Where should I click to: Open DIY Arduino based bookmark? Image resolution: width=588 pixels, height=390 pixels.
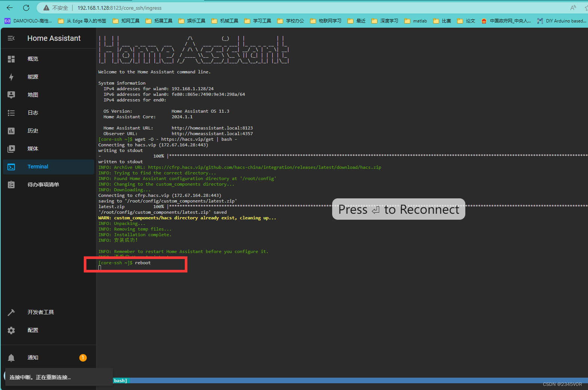coord(562,21)
